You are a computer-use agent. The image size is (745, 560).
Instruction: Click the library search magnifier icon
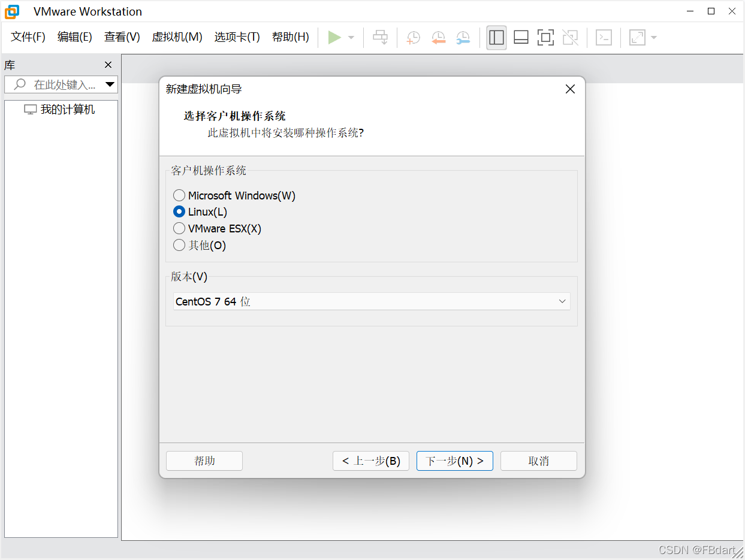click(20, 84)
